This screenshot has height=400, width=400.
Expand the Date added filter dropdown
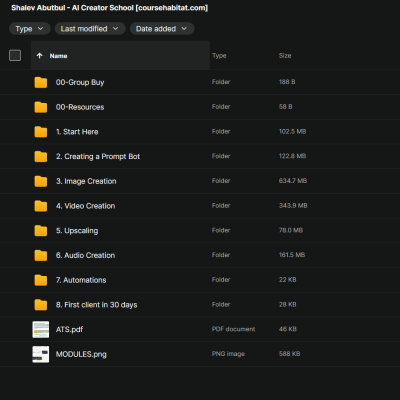[162, 29]
